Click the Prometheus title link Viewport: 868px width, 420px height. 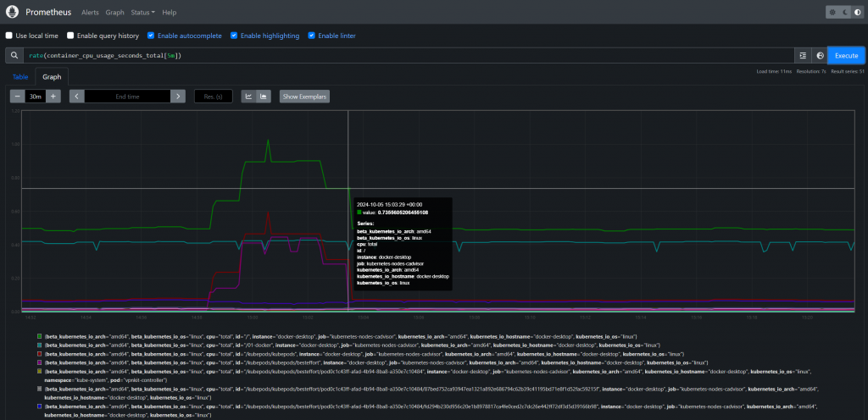tap(48, 12)
